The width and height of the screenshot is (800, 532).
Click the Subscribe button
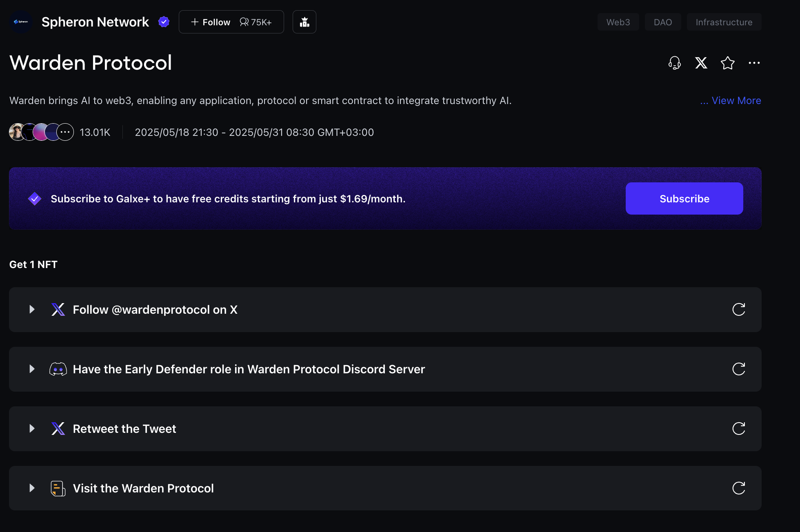[684, 199]
